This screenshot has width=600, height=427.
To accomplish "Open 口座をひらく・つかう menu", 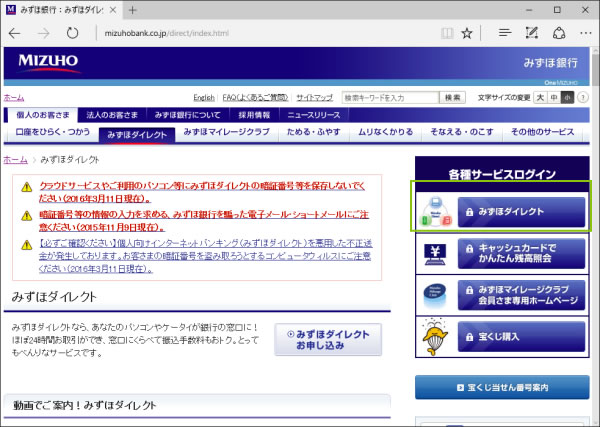I will tap(53, 132).
